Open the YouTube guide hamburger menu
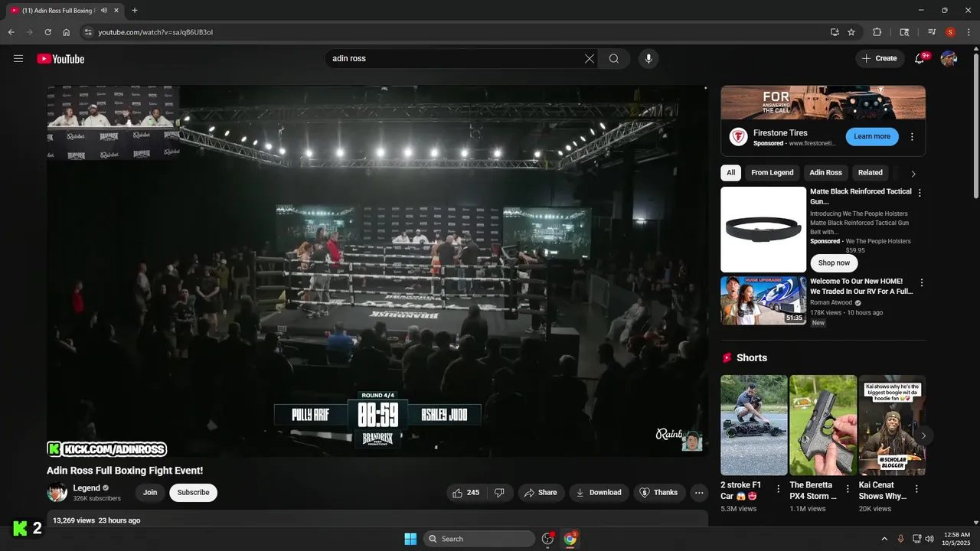Image resolution: width=980 pixels, height=551 pixels. click(x=18, y=59)
